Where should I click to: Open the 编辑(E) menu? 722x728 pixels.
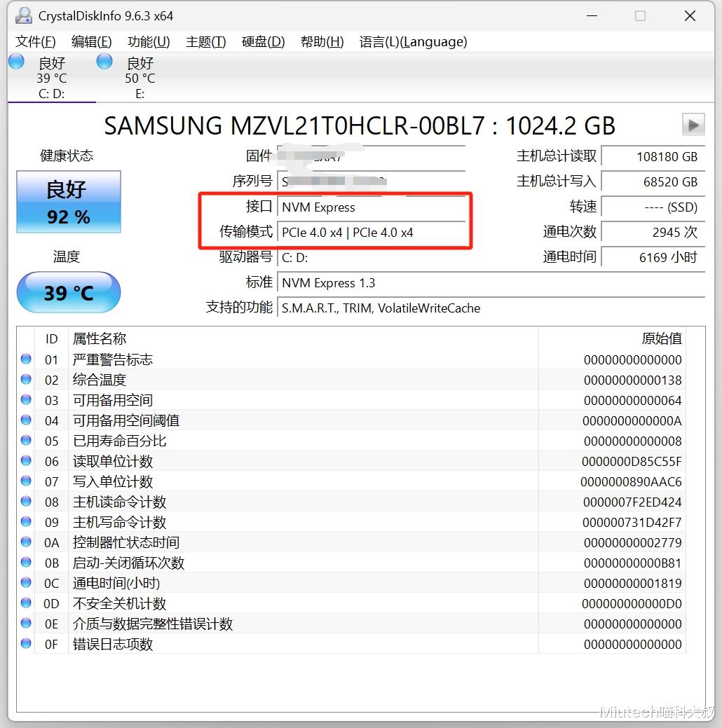(91, 42)
